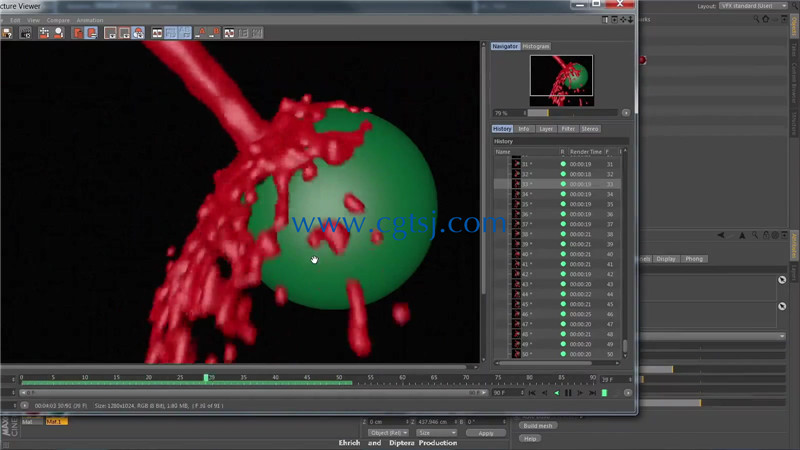The width and height of the screenshot is (800, 450).
Task: Click the Build mesh button
Action: coord(538,426)
